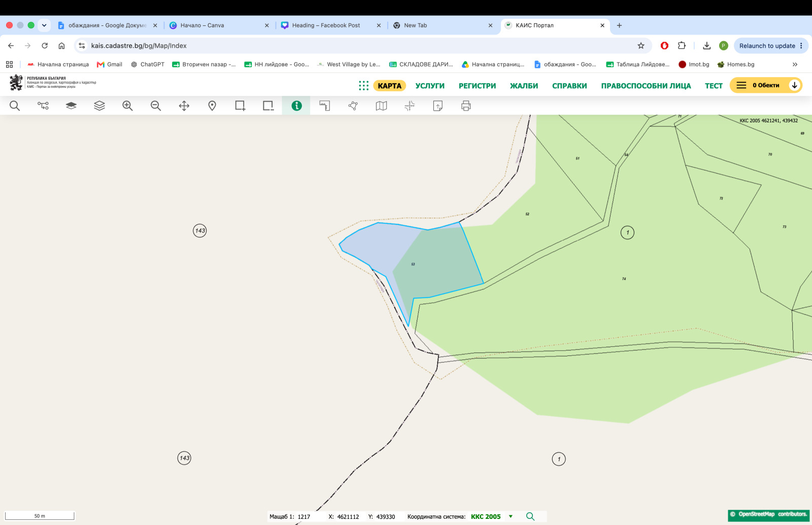
Task: Click the print map icon
Action: click(x=466, y=106)
